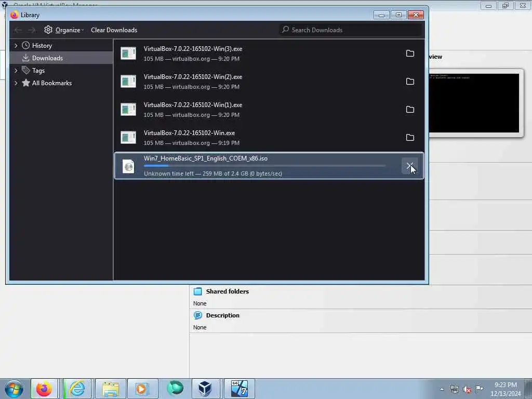Click the Tags label icon
Viewport: 532px width, 399px height.
click(x=26, y=70)
